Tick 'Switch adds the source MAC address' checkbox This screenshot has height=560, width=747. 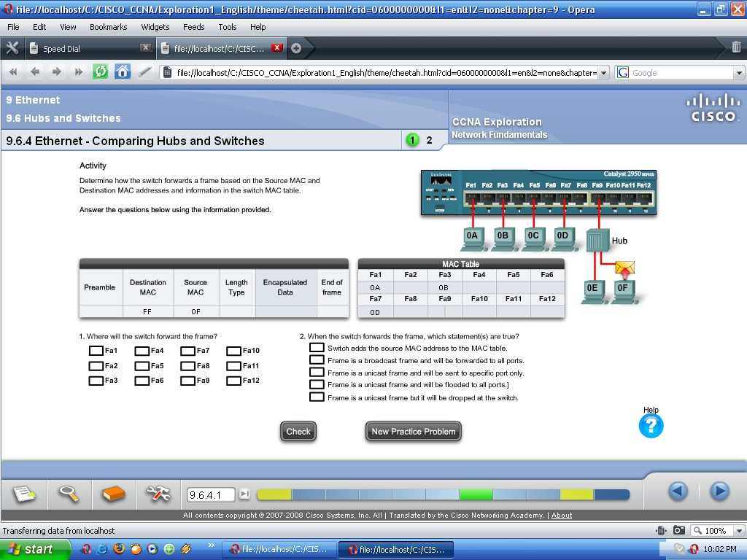pyautogui.click(x=317, y=348)
